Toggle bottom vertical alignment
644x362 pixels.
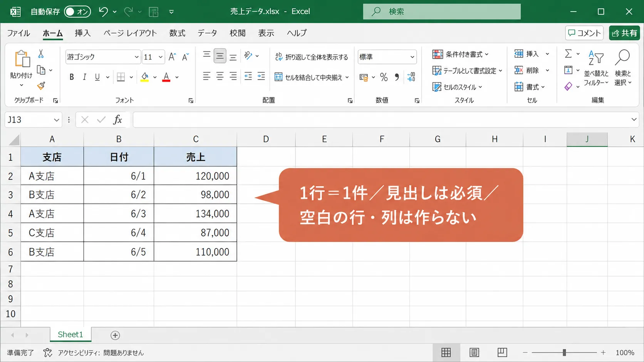pos(233,57)
